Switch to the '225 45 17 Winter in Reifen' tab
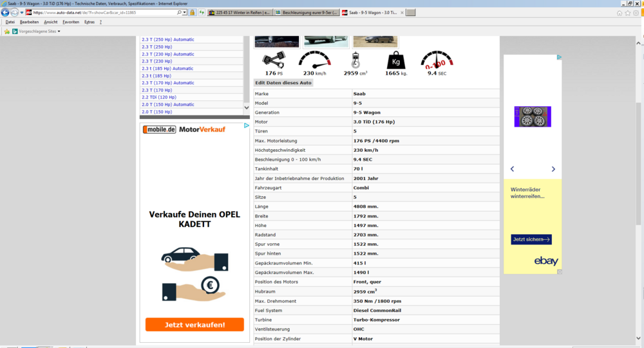This screenshot has height=348, width=644. pyautogui.click(x=240, y=13)
